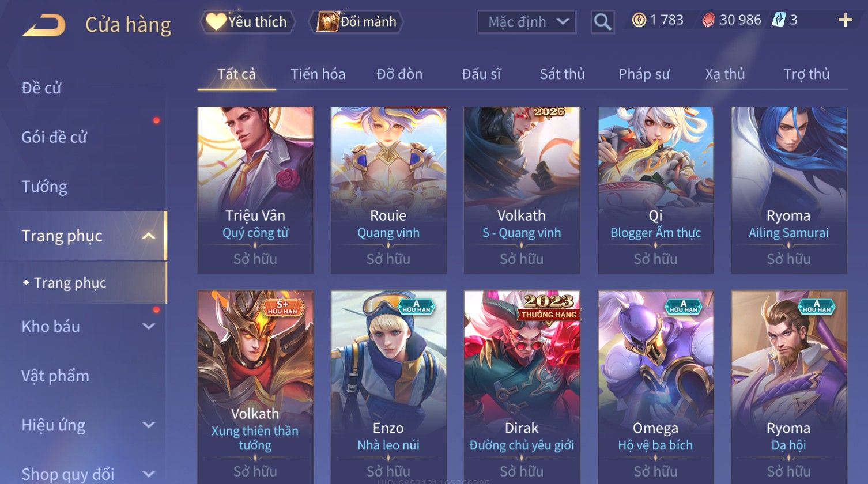Open Yêu thích heart favorites
The width and height of the screenshot is (868, 484).
coord(248,22)
